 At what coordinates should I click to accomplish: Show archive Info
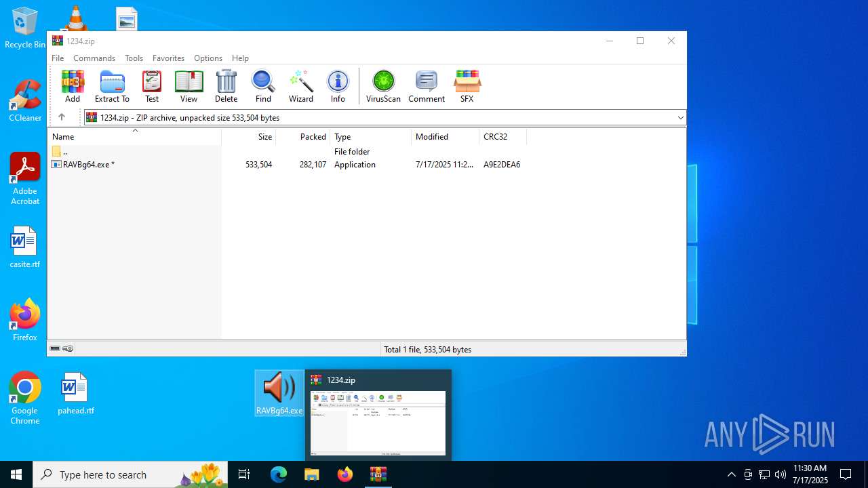click(338, 86)
